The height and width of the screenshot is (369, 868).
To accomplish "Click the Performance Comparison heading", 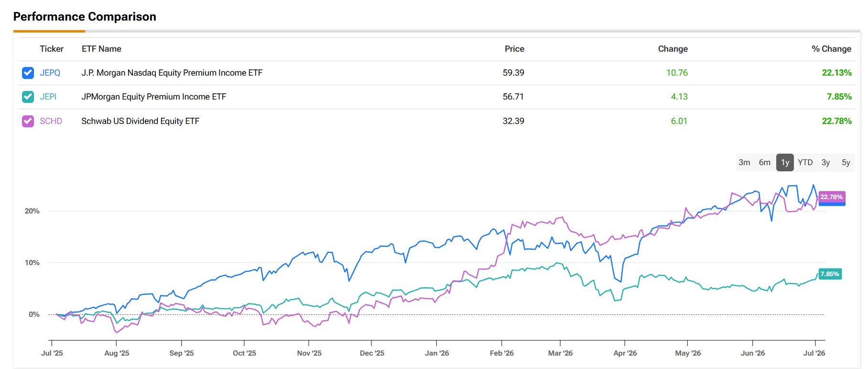I will (x=85, y=17).
